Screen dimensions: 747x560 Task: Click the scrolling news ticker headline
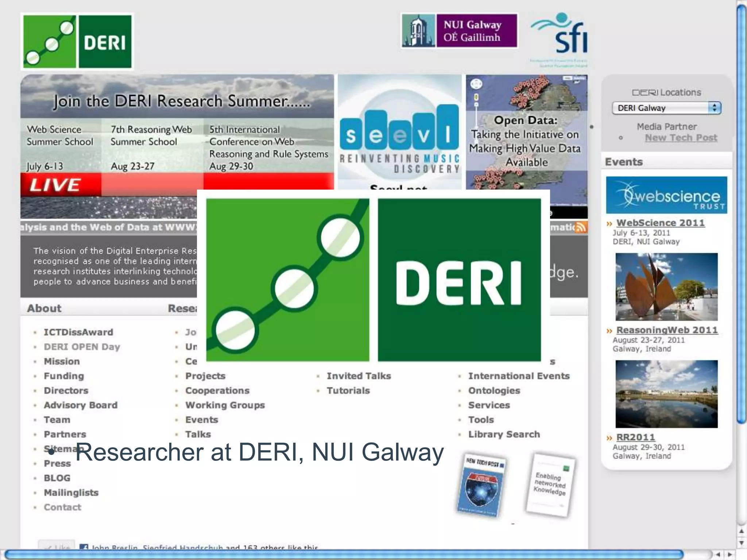click(109, 227)
